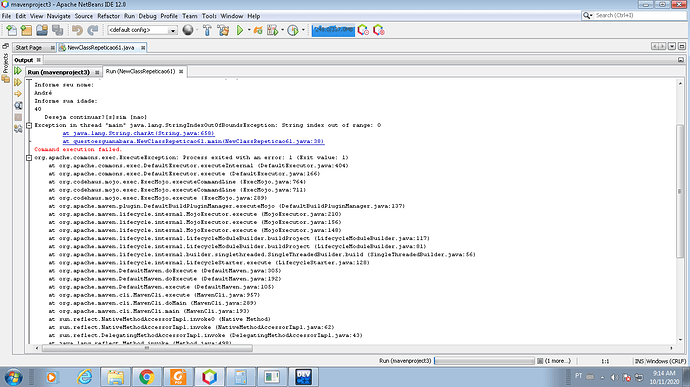Open the File menu

[6, 16]
